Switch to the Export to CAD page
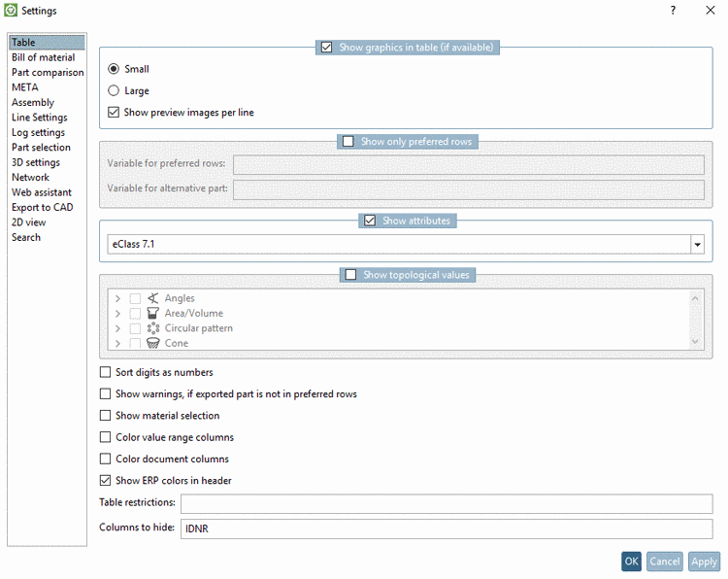Viewport: 728px width, 579px height. coord(42,207)
